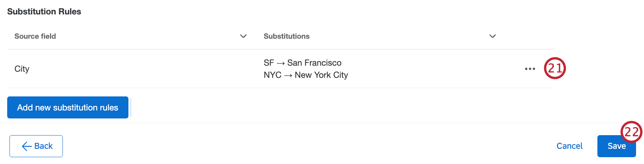The height and width of the screenshot is (164, 644).
Task: Click the NYC abbreviation text
Action: 272,75
